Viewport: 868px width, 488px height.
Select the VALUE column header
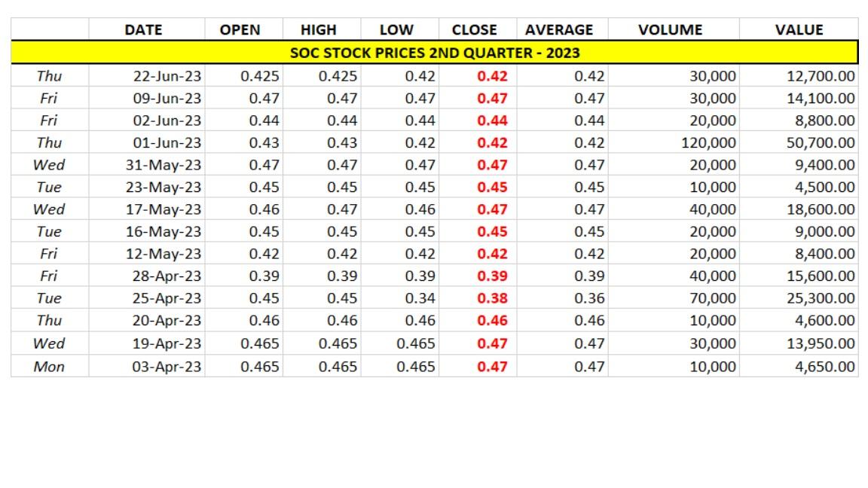coord(800,29)
